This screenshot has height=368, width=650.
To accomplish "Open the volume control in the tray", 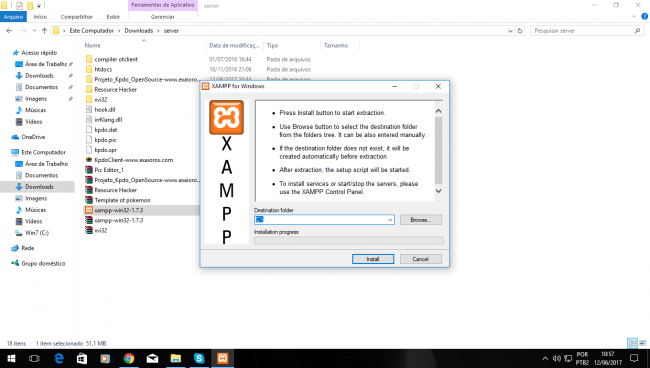I will [x=557, y=358].
